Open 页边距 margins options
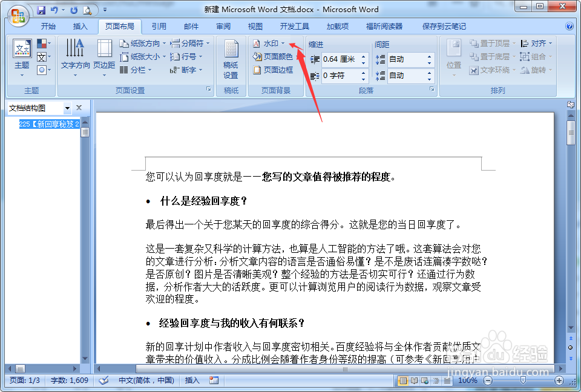The height and width of the screenshot is (392, 581). (x=104, y=58)
